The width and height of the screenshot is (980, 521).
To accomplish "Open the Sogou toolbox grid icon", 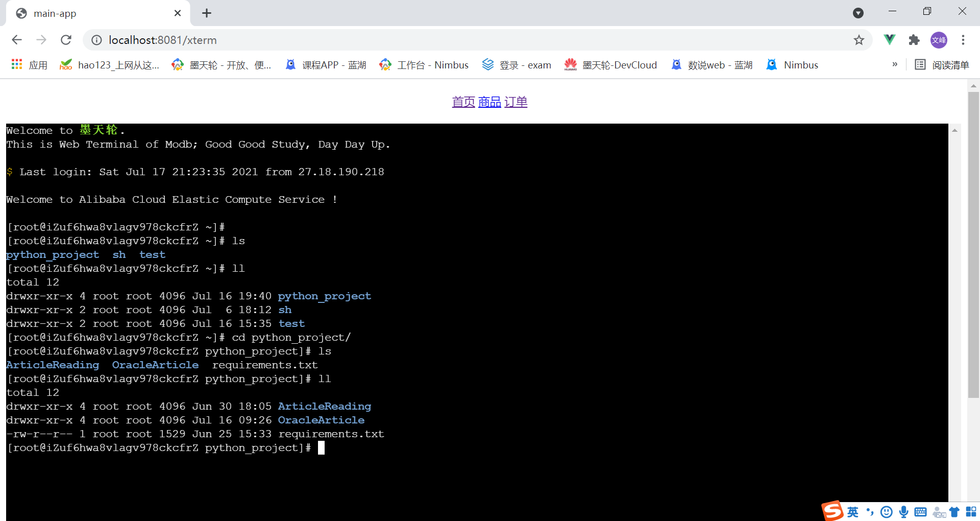I will coord(971,512).
